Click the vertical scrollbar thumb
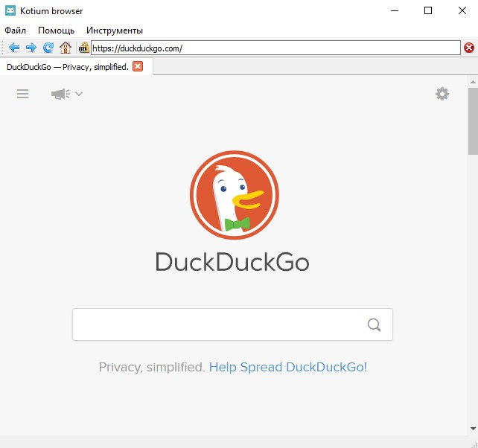The image size is (478, 448). 473,121
